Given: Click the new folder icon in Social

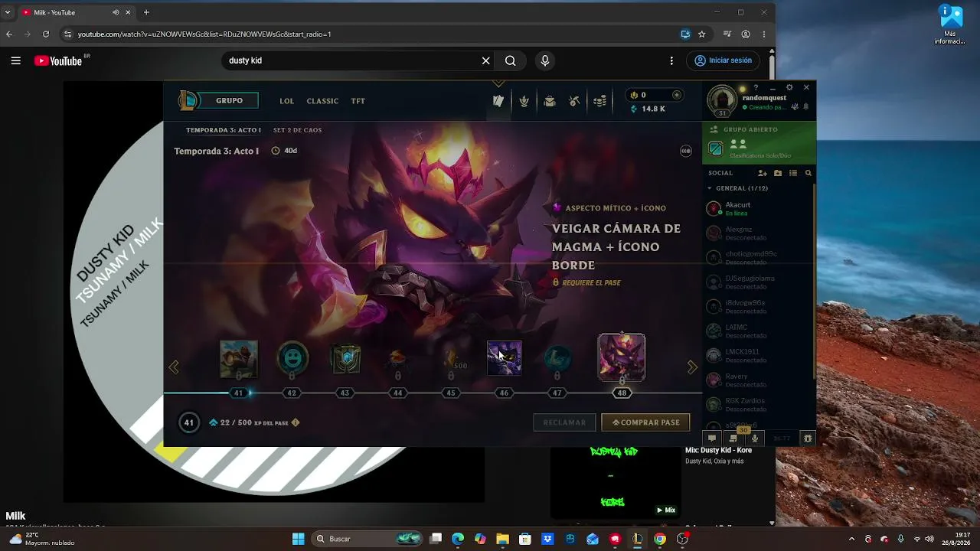Looking at the screenshot, I should tap(778, 174).
